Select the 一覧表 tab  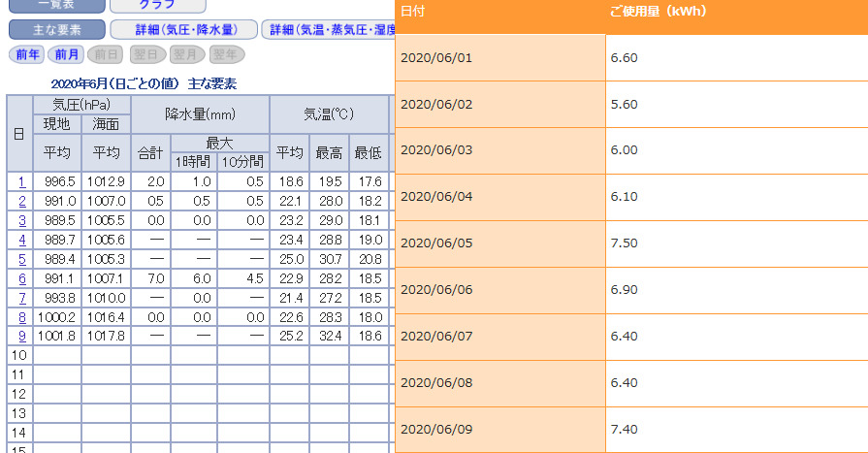(55, 5)
